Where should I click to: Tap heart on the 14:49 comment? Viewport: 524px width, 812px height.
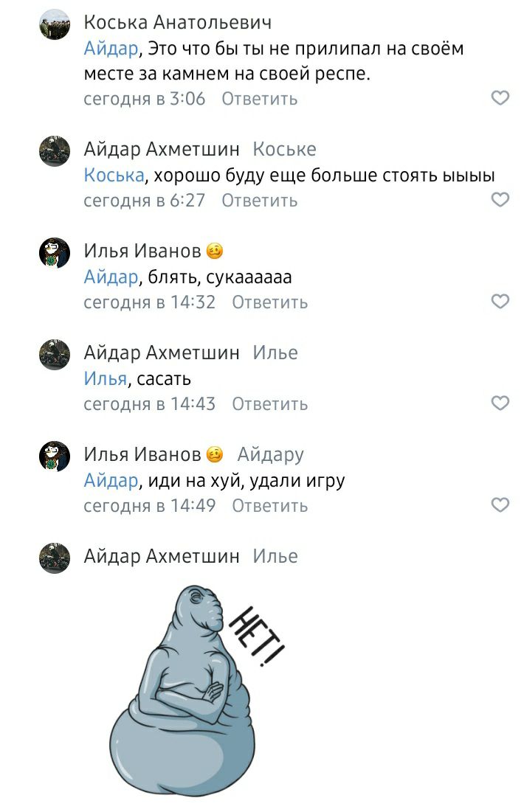click(500, 505)
